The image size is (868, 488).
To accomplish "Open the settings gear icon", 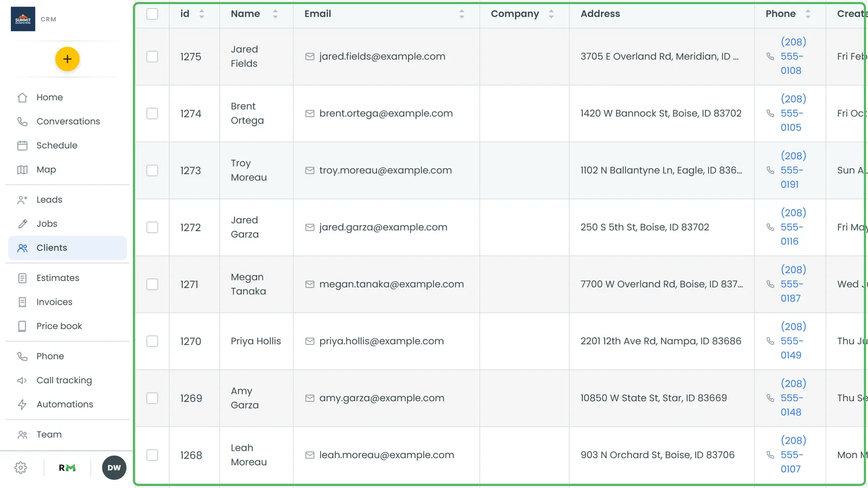I will pyautogui.click(x=21, y=468).
